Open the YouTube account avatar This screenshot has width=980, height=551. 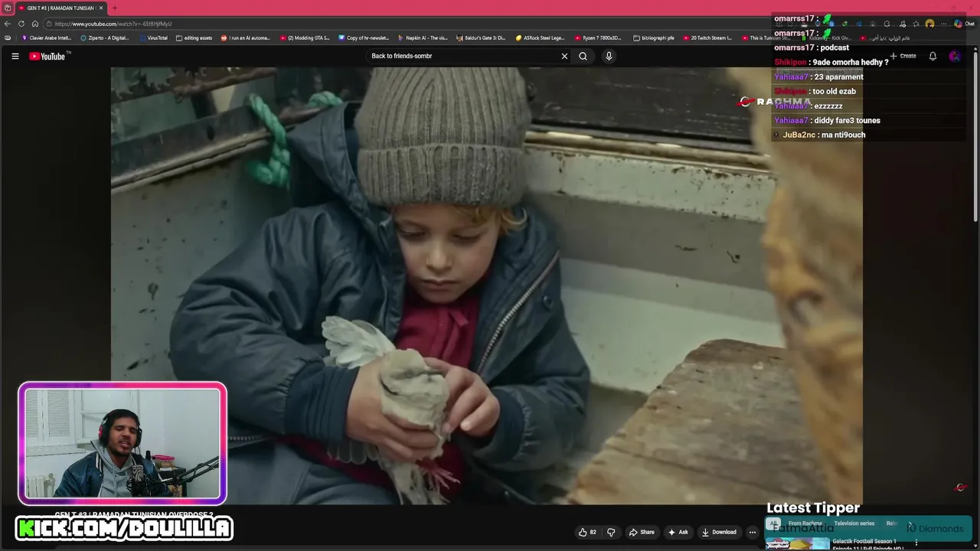(955, 56)
